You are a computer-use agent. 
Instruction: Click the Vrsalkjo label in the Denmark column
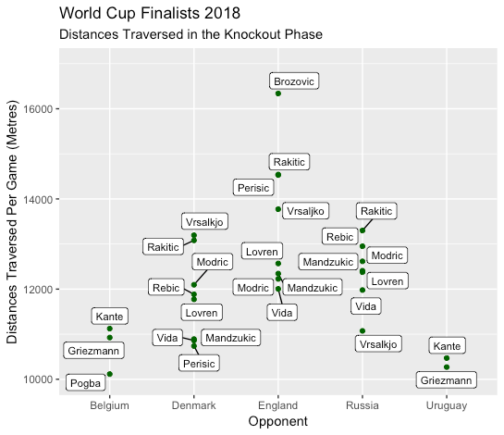point(204,221)
